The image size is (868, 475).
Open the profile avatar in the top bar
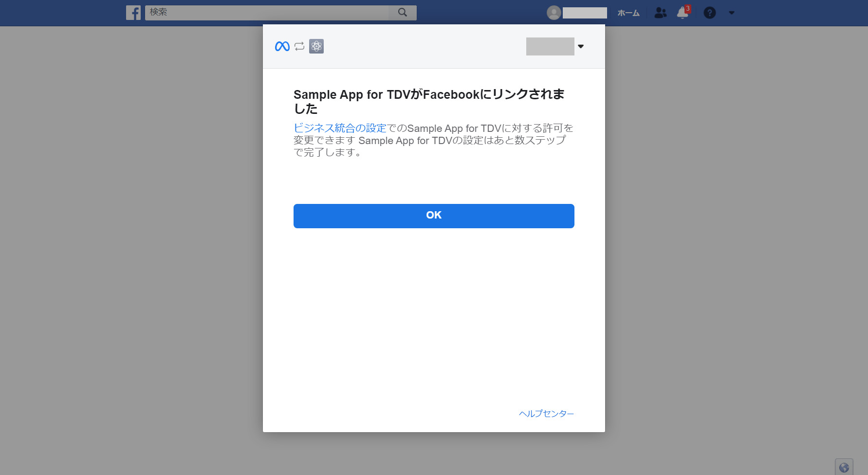(554, 13)
